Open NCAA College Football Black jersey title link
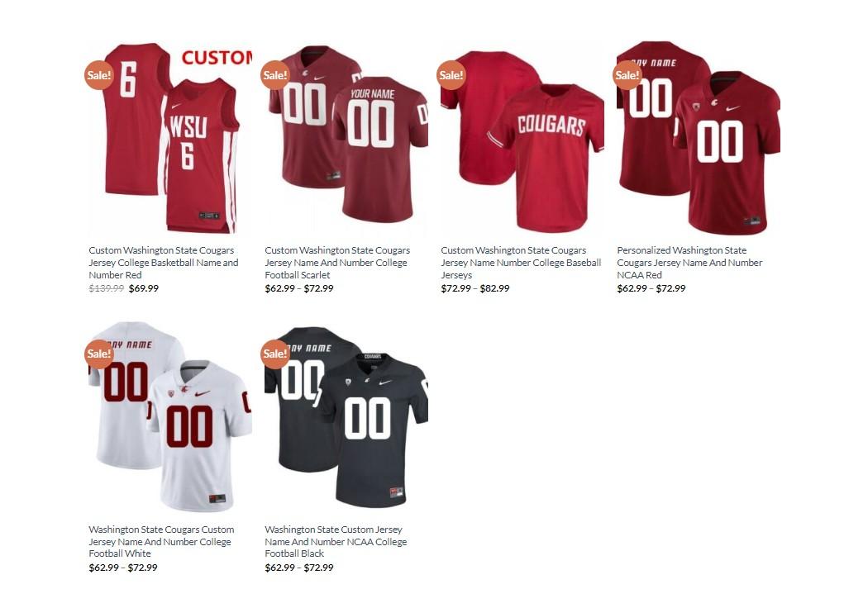The image size is (868, 589). (336, 541)
